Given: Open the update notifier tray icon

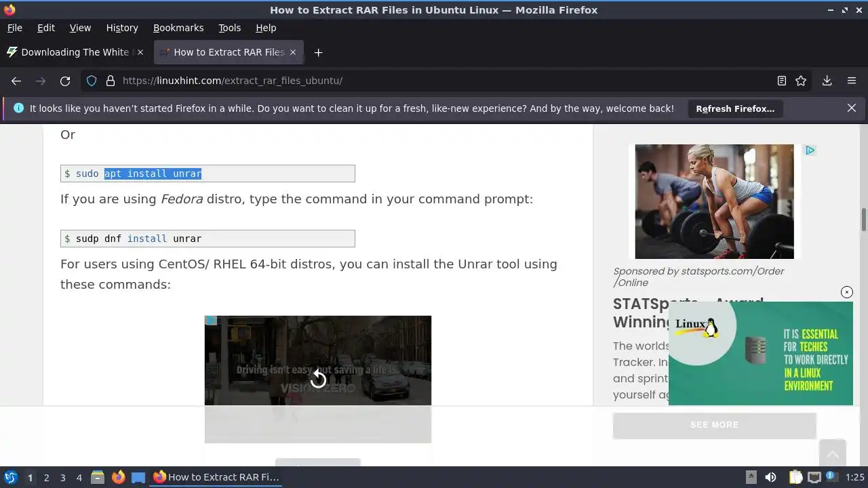Looking at the screenshot, I should [831, 477].
